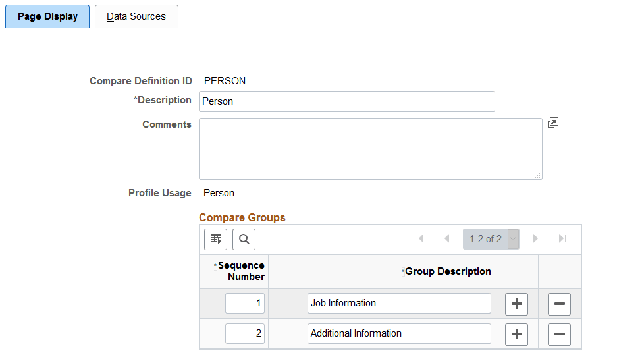The image size is (644, 359).
Task: Click inside the Comments text area
Action: pos(370,149)
